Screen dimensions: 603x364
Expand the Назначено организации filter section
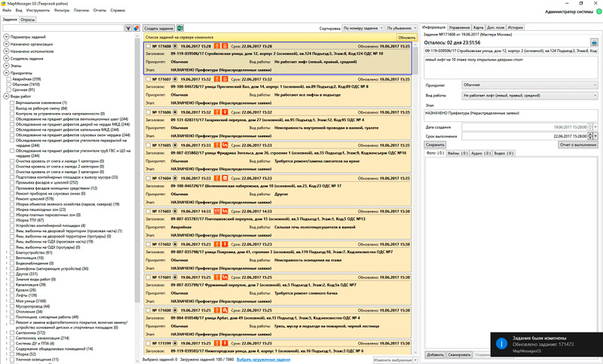[x=6, y=44]
